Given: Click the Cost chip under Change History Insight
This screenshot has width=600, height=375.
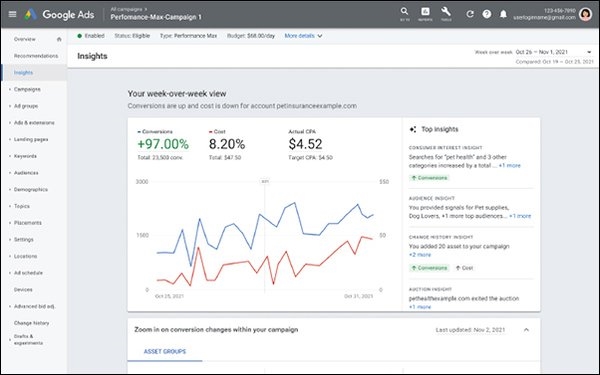Looking at the screenshot, I should 464,268.
